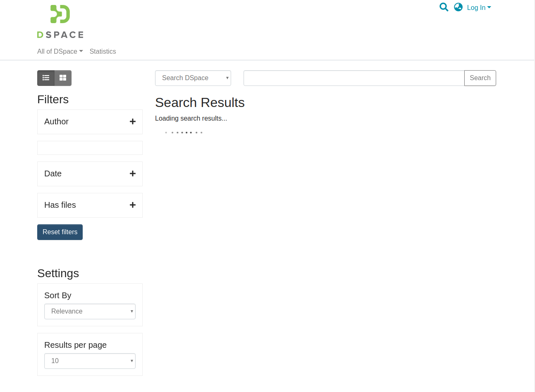535x392 pixels.
Task: Open the Sort By Relevance dropdown
Action: tap(90, 311)
